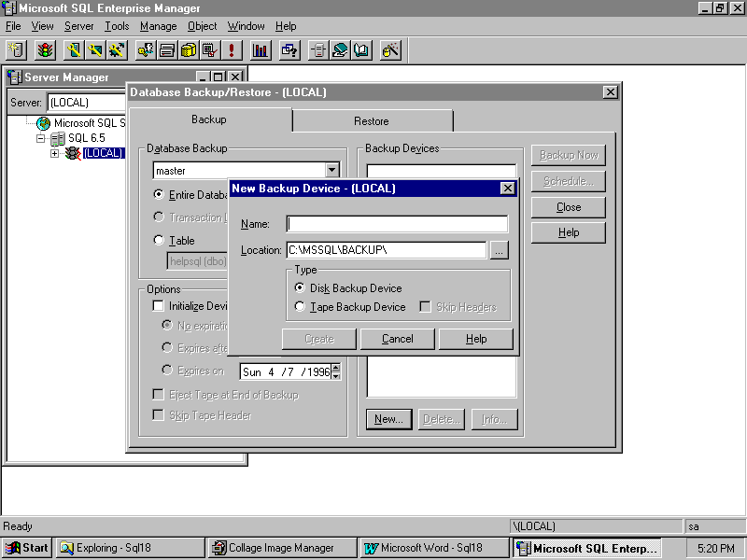Select the Disk Backup Device radio button
Screen dimensions: 747x560
click(300, 288)
